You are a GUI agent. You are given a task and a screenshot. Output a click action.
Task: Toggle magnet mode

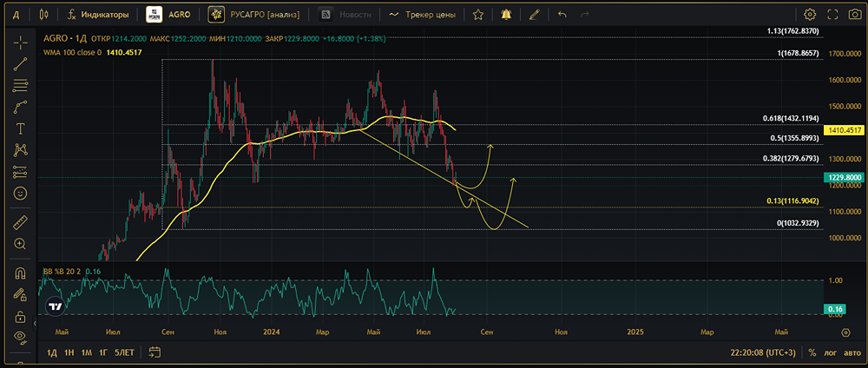coord(19,273)
